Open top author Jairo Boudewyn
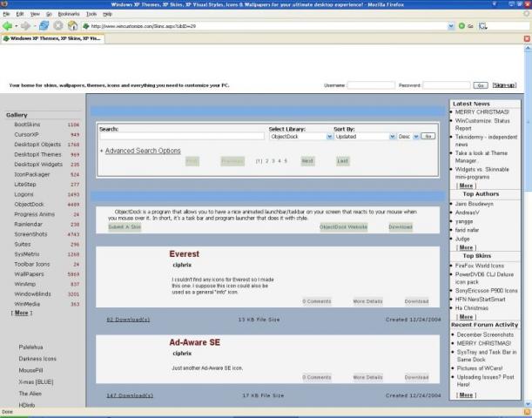This screenshot has width=532, height=418. 475,204
